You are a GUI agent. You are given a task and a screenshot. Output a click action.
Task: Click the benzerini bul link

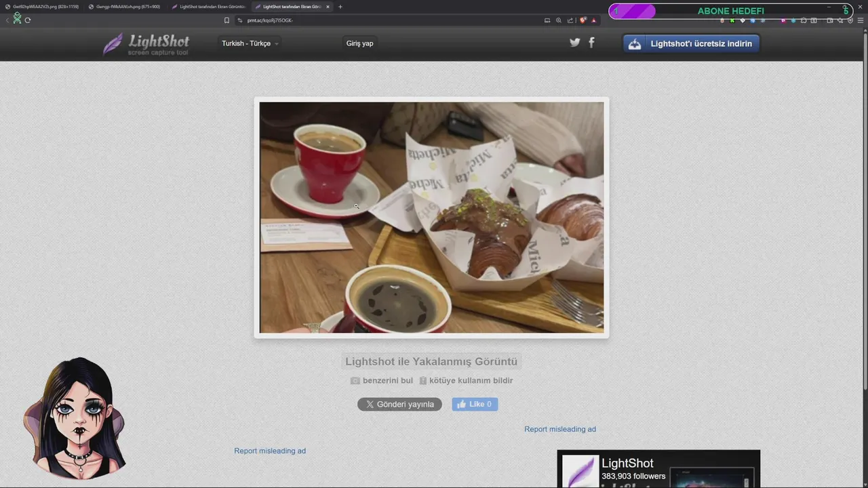click(x=387, y=381)
